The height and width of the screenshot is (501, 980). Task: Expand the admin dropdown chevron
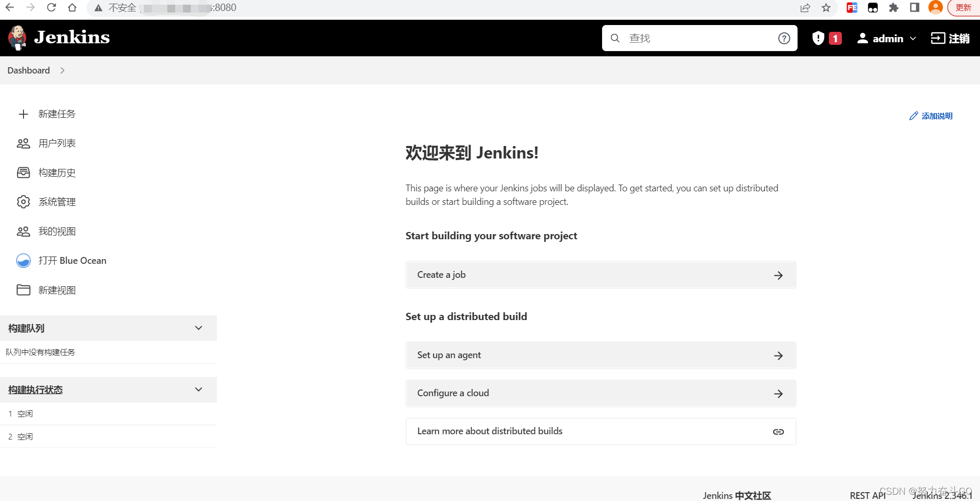[913, 39]
